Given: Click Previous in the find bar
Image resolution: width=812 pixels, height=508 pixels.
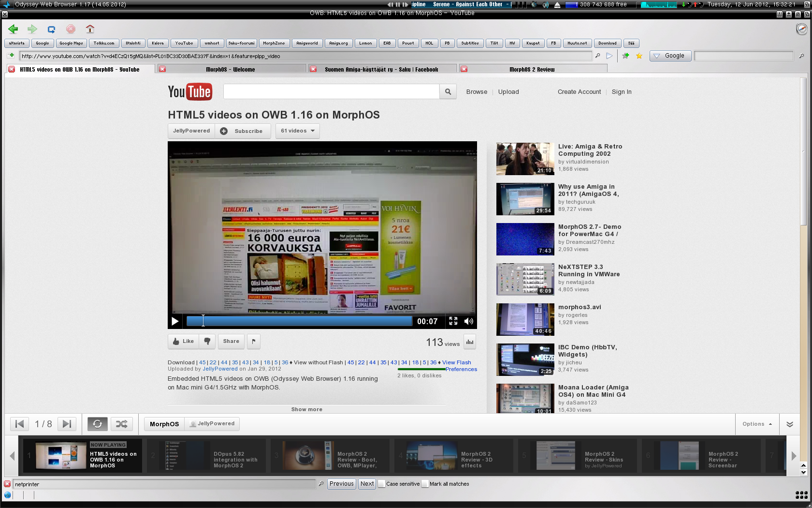Looking at the screenshot, I should tap(342, 484).
